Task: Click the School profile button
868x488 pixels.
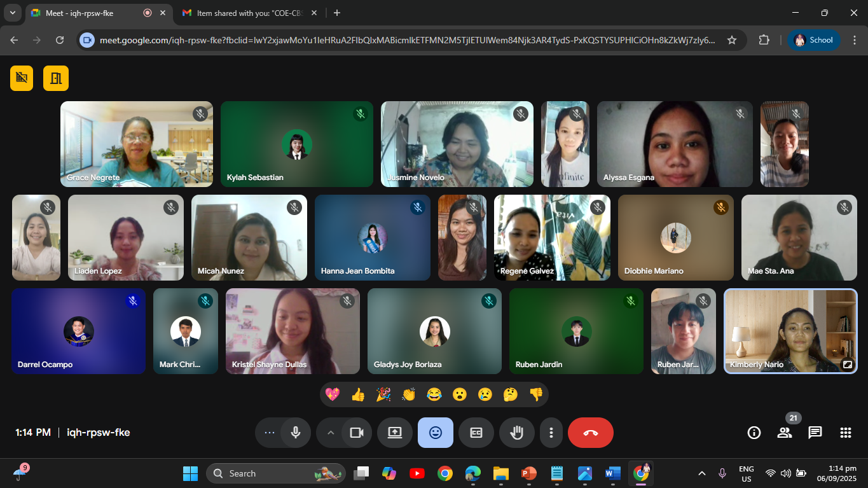Action: 813,40
